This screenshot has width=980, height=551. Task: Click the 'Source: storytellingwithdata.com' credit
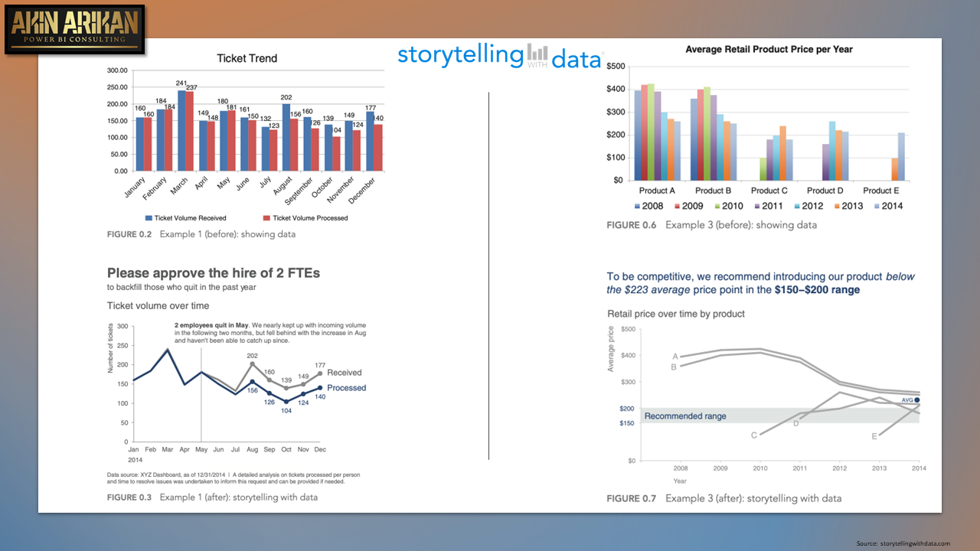tap(903, 543)
